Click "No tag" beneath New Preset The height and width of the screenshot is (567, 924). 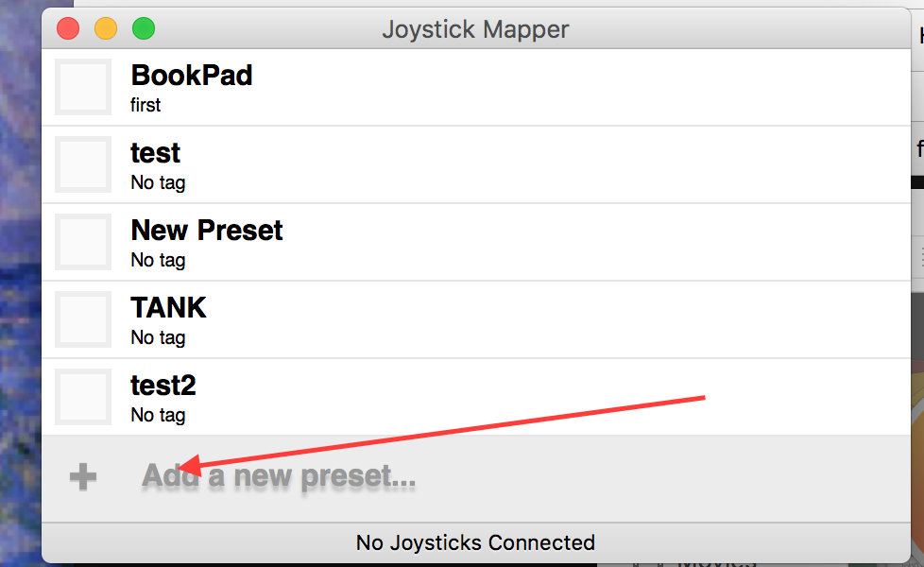pos(158,260)
